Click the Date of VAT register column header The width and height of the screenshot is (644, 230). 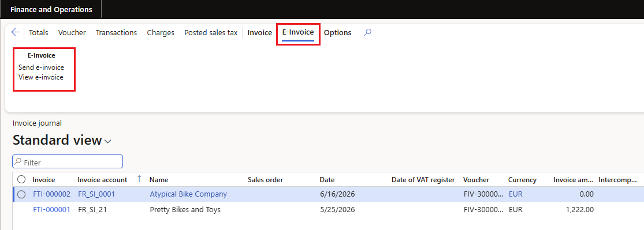tap(423, 180)
